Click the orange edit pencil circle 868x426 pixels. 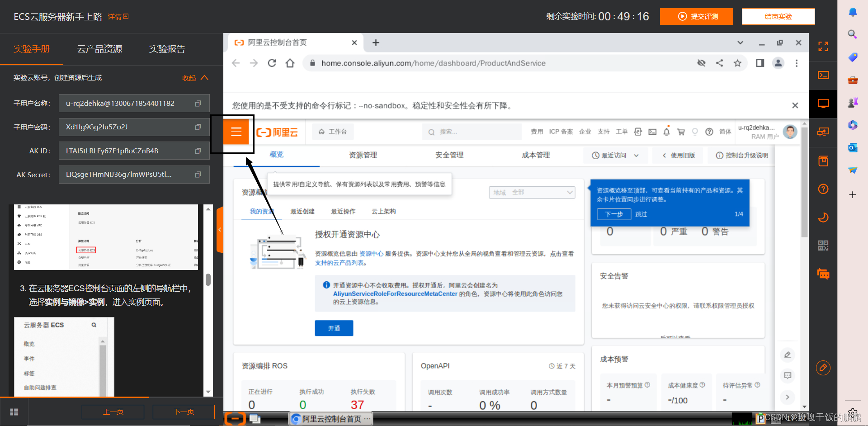[x=823, y=368]
